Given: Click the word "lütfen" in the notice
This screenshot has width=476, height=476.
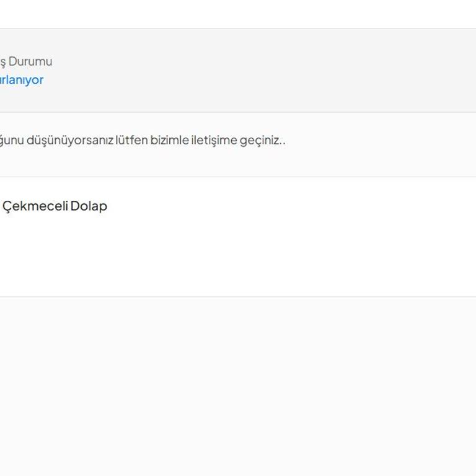Looking at the screenshot, I should pyautogui.click(x=131, y=140).
